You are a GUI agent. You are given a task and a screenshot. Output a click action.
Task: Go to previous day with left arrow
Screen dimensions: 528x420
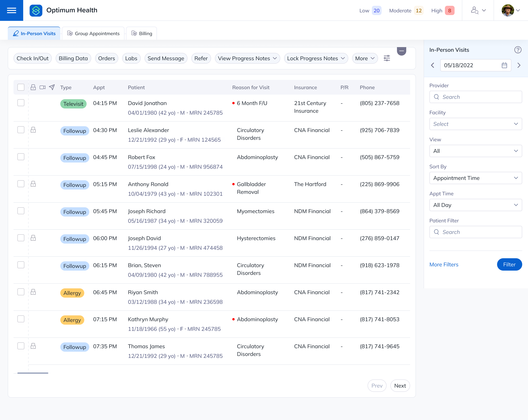click(433, 65)
